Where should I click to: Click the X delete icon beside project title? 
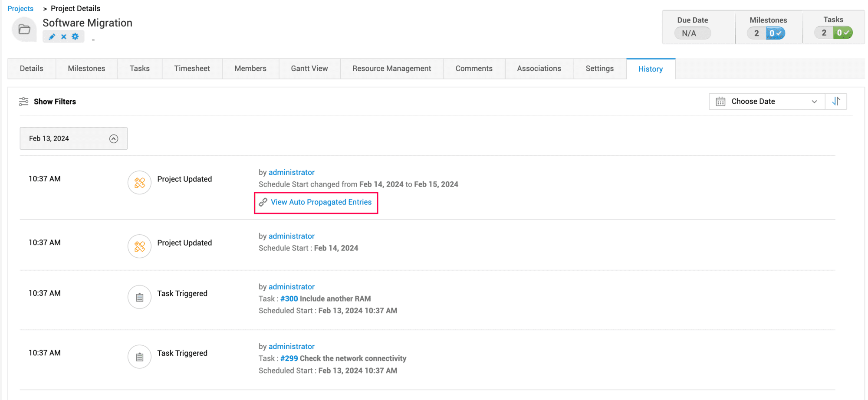[64, 37]
